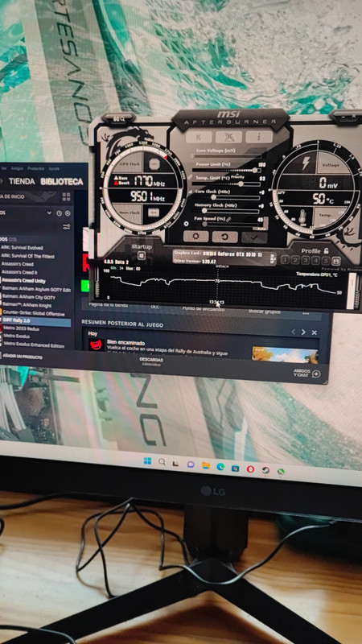
Task: Go to next post-game summary with right chevron
Action: click(x=303, y=332)
